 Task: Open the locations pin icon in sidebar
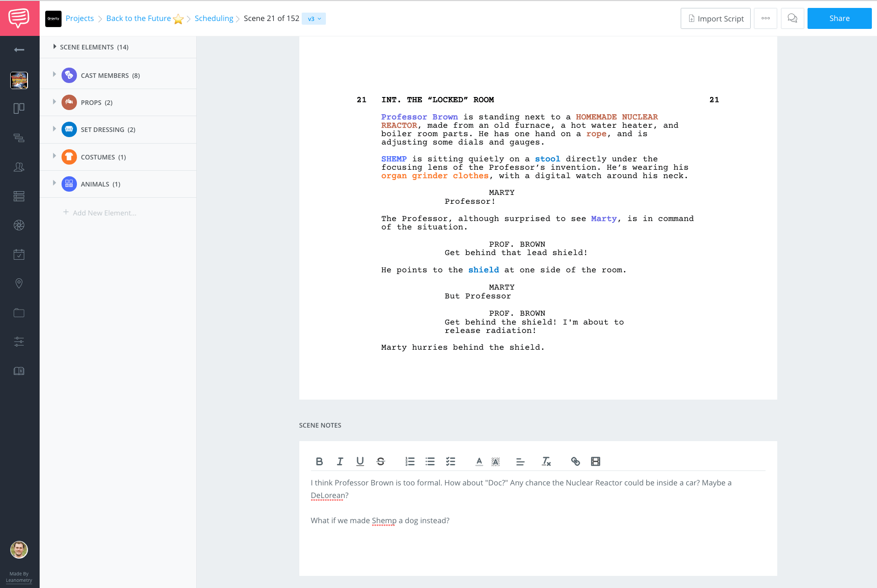coord(19,284)
